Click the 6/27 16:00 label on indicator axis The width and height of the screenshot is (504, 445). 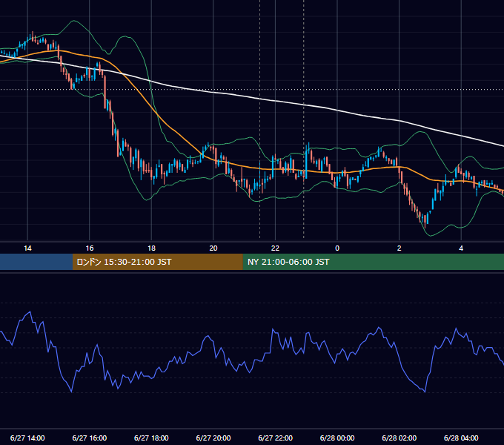[90, 438]
